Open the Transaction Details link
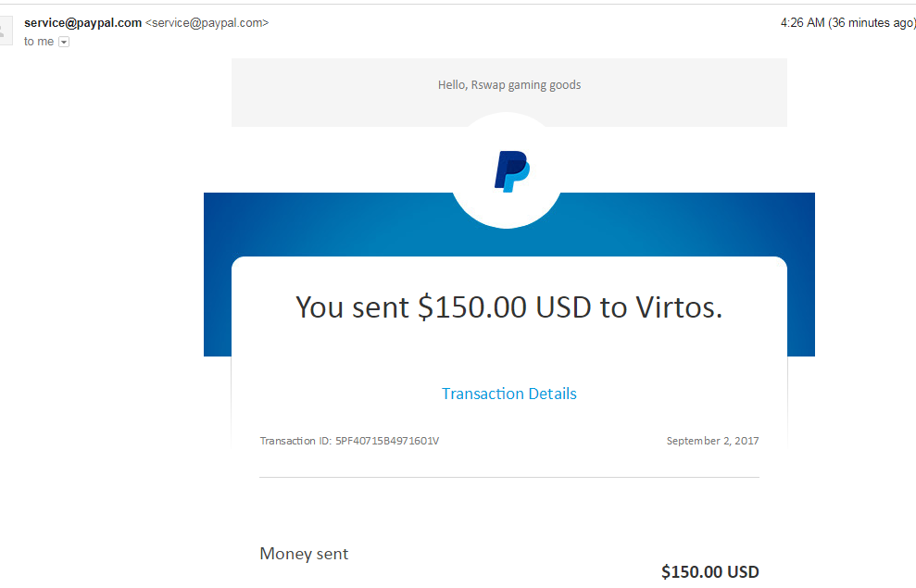 (x=508, y=394)
